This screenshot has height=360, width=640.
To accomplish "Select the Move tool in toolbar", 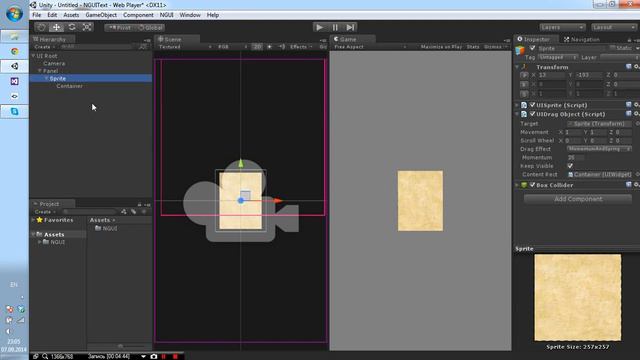I will point(56,27).
